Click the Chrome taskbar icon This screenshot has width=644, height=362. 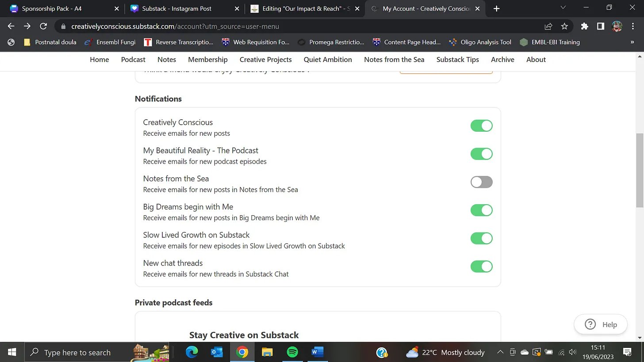pyautogui.click(x=242, y=352)
